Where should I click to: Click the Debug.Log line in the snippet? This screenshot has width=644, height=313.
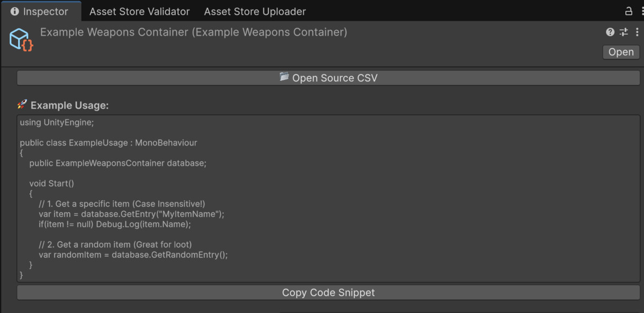(x=115, y=224)
